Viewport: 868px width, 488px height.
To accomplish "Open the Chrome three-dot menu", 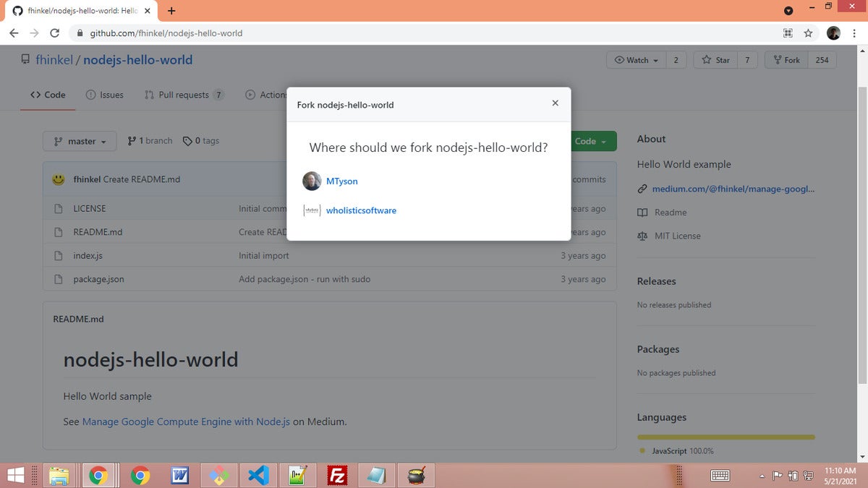I will coord(854,33).
